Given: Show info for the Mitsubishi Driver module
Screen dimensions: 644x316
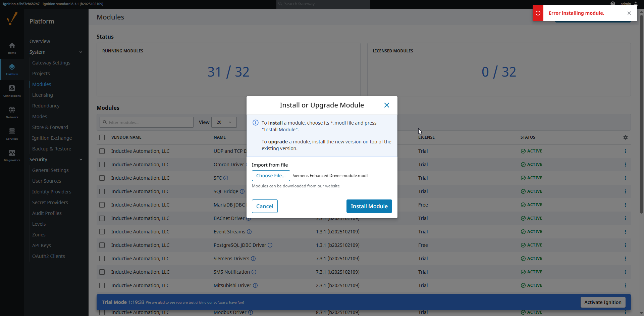Looking at the screenshot, I should (255, 285).
